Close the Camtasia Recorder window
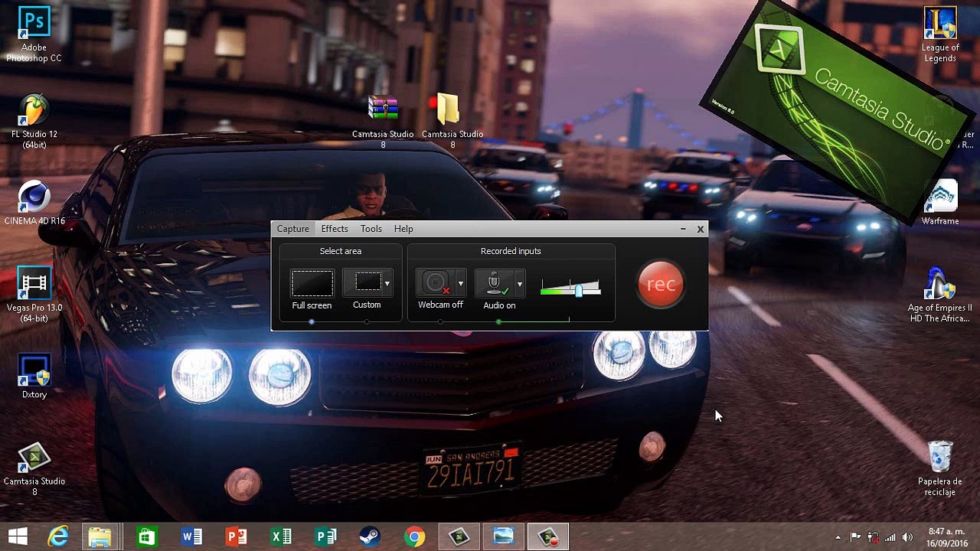 [700, 229]
